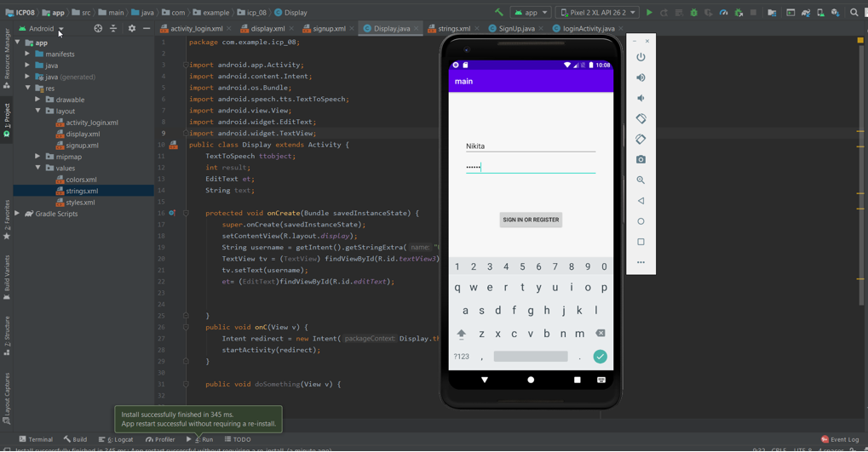
Task: Click the emulator volume up icon
Action: coord(641,77)
